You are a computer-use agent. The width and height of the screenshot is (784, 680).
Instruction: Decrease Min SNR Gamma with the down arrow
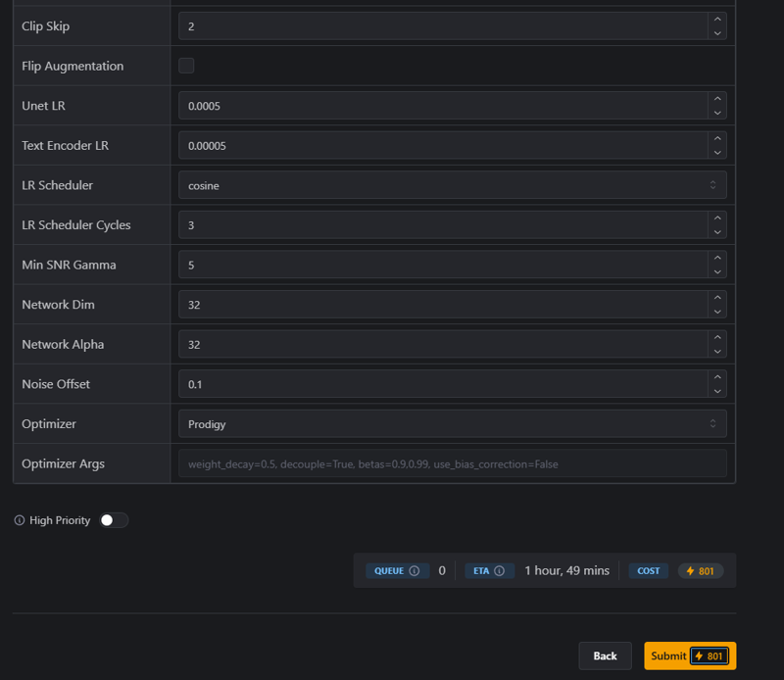click(717, 271)
